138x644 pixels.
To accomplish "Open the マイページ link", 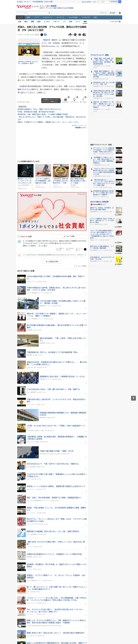I will click(x=103, y=13).
